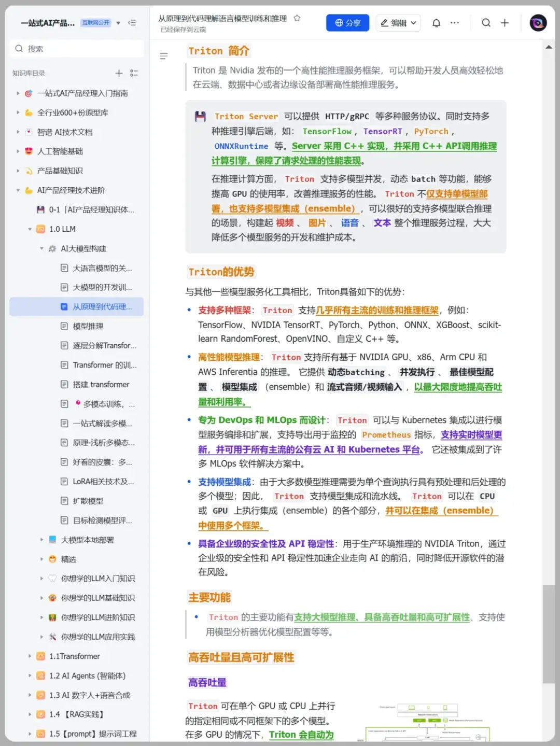The width and height of the screenshot is (560, 746).
Task: Star this document as favorite
Action: (x=297, y=18)
